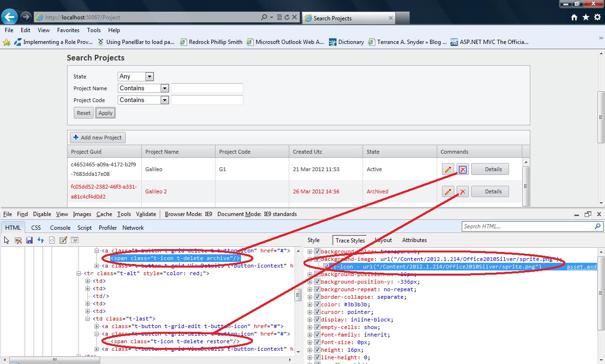Click the Clear browser cache icon in dev tools
The width and height of the screenshot is (605, 364).
click(18, 240)
